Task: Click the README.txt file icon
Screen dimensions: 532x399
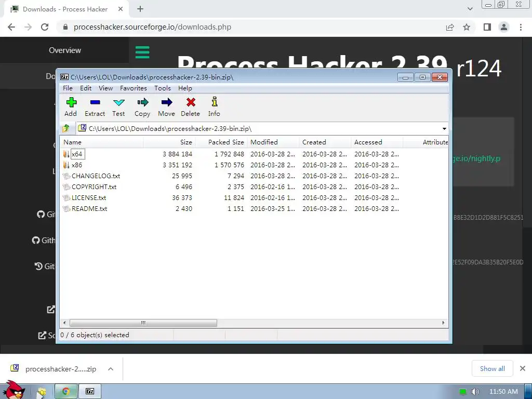Action: click(x=66, y=208)
